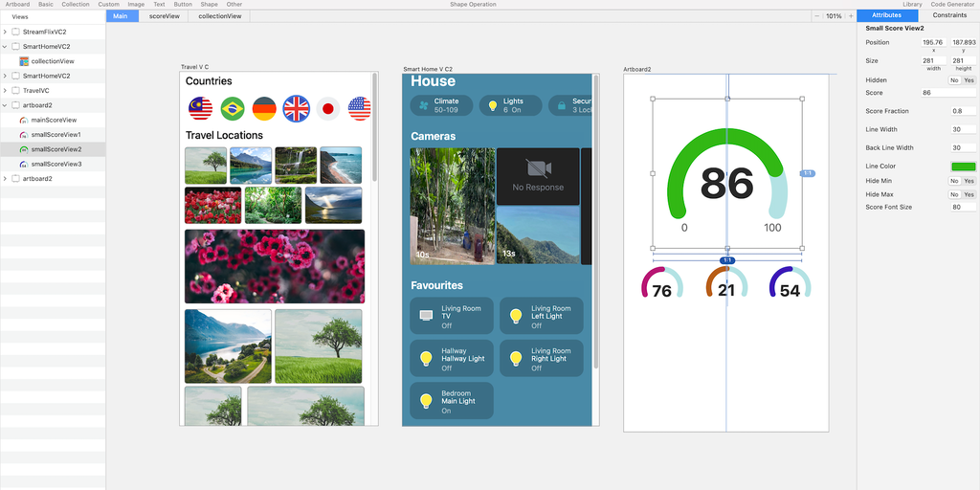Click the collectionView grid icon in Views
980x490 pixels.
tap(24, 61)
